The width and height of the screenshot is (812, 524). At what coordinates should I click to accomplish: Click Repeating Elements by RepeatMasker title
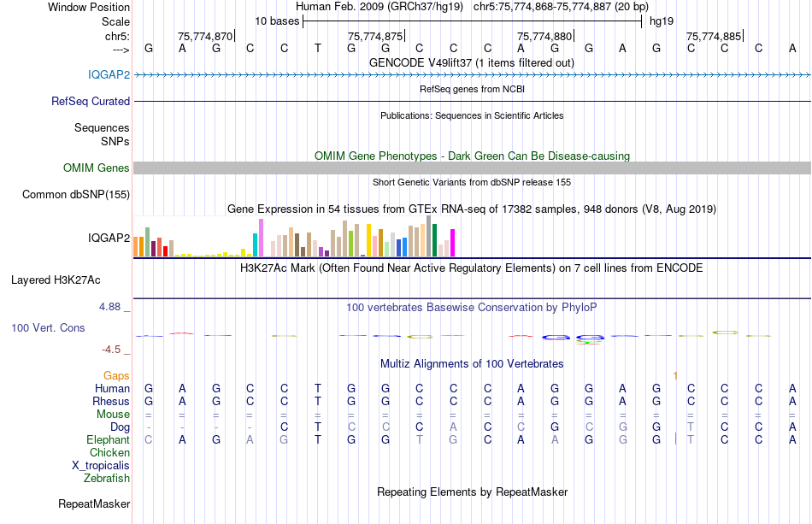[x=472, y=492]
